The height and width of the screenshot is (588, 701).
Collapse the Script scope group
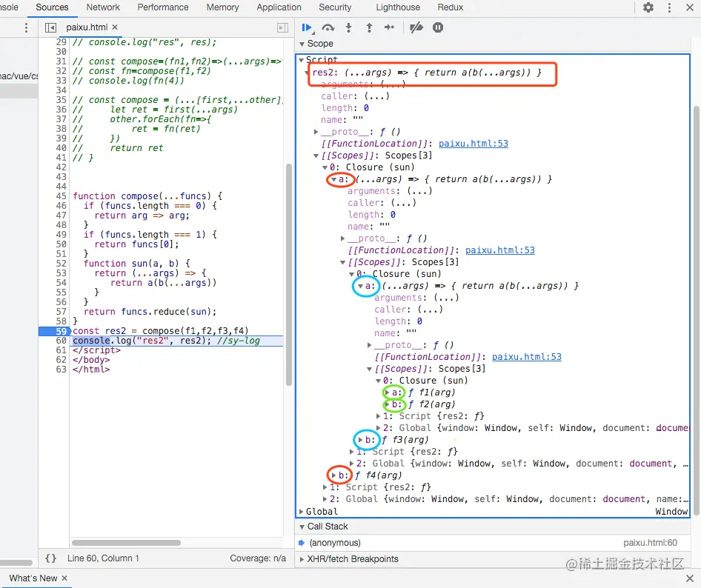302,59
